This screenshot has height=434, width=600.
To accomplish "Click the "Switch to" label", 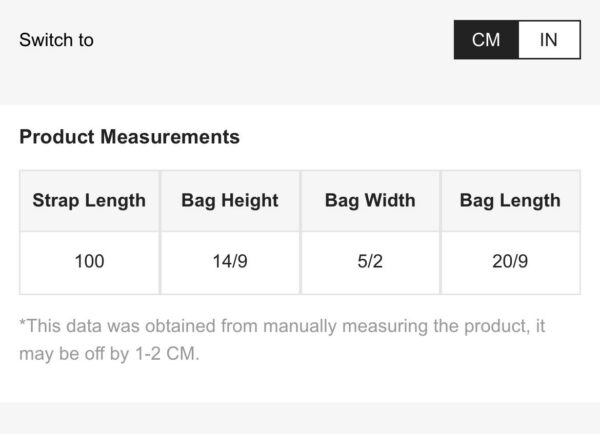I will coord(56,40).
